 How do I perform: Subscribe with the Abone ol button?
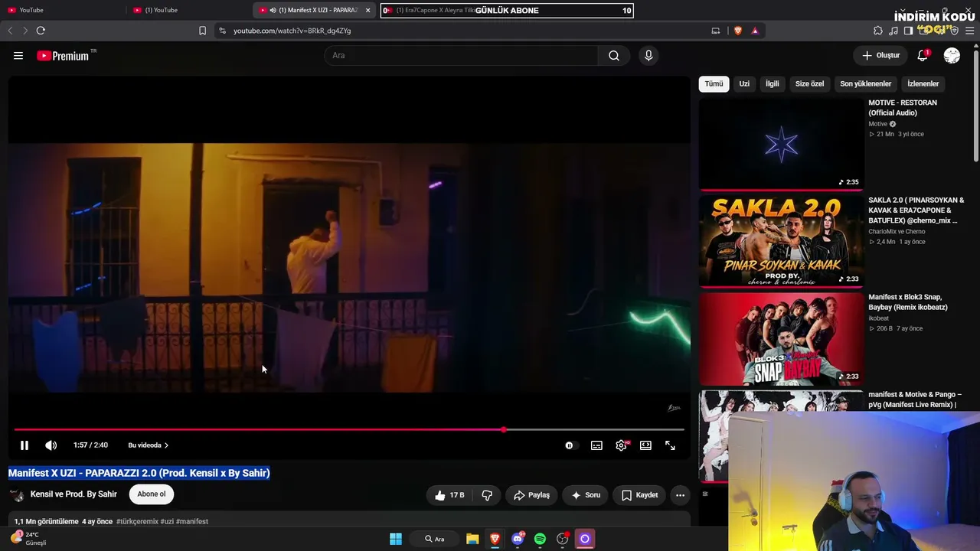pos(152,494)
